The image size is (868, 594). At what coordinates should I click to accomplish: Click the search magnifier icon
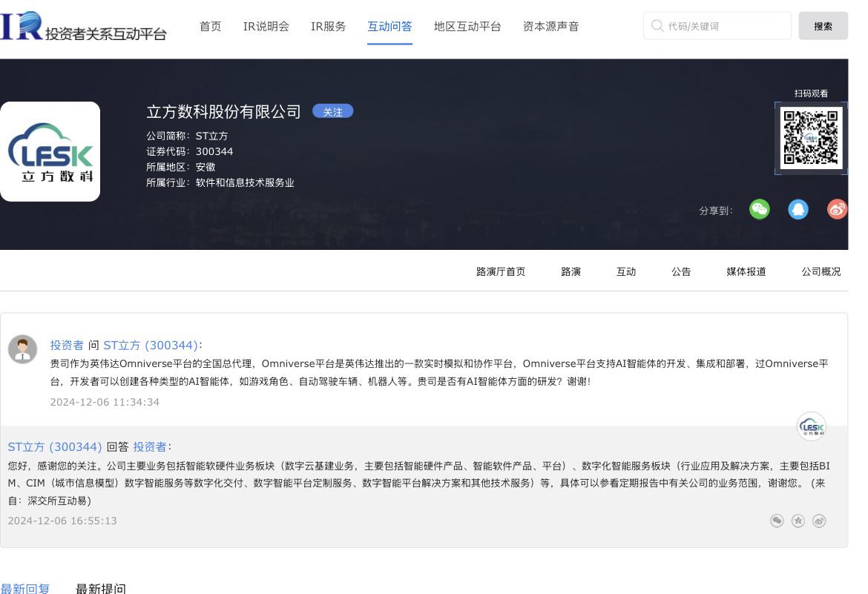(x=657, y=26)
